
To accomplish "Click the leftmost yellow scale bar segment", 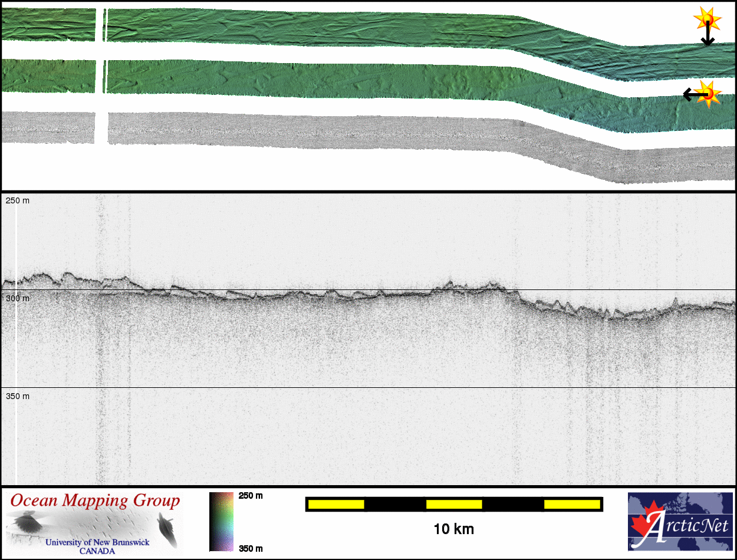I will (336, 504).
